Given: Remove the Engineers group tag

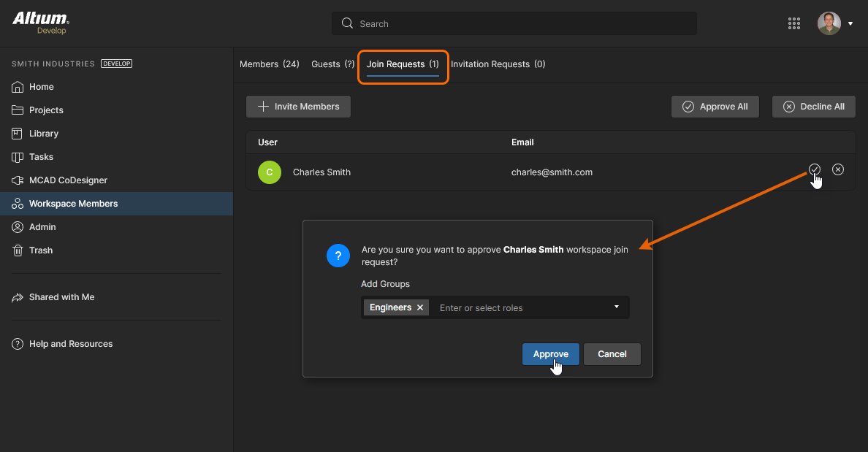Looking at the screenshot, I should [420, 307].
